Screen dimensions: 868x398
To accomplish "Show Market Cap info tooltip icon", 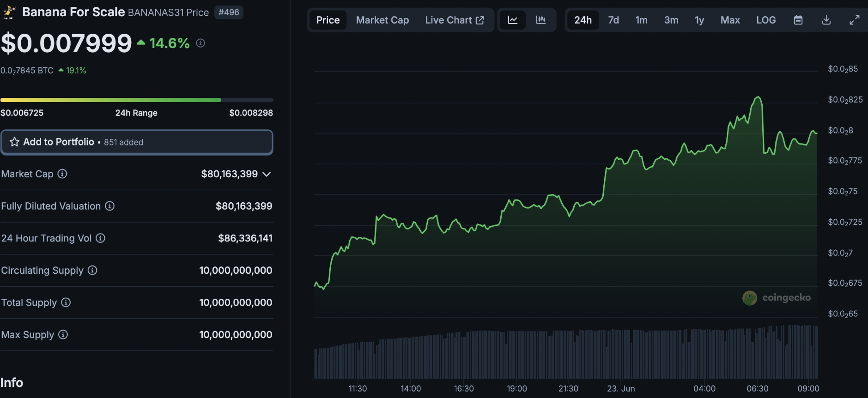I will click(x=62, y=174).
